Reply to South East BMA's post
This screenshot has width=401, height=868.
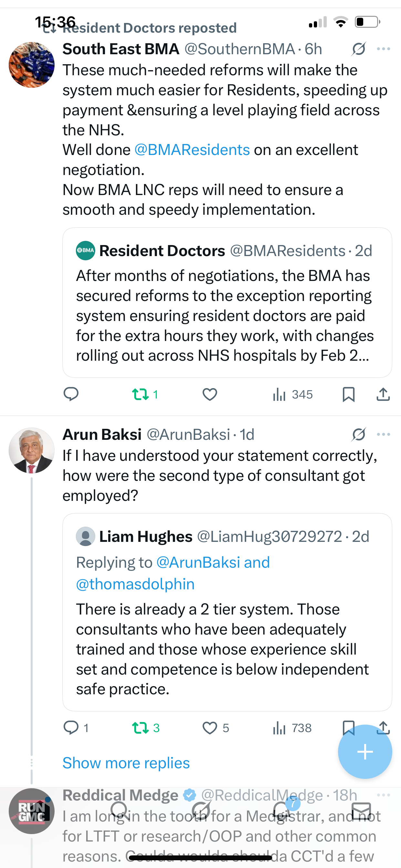tap(71, 394)
